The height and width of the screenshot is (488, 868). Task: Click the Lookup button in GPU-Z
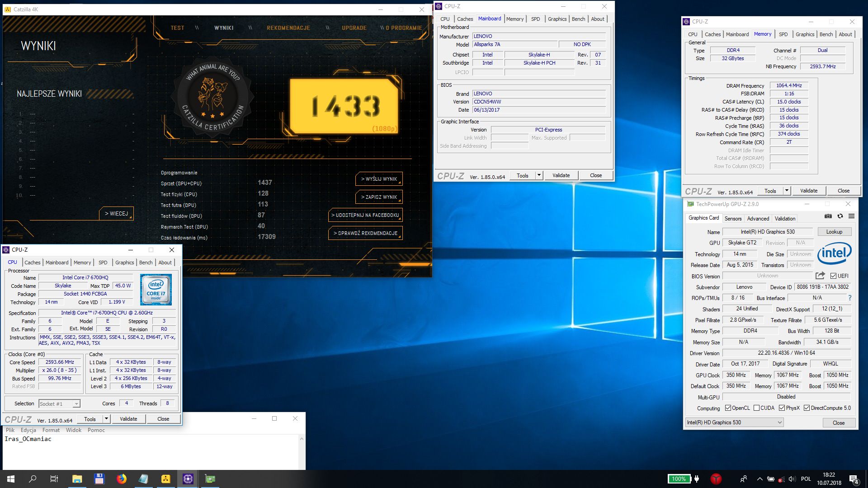pyautogui.click(x=834, y=232)
